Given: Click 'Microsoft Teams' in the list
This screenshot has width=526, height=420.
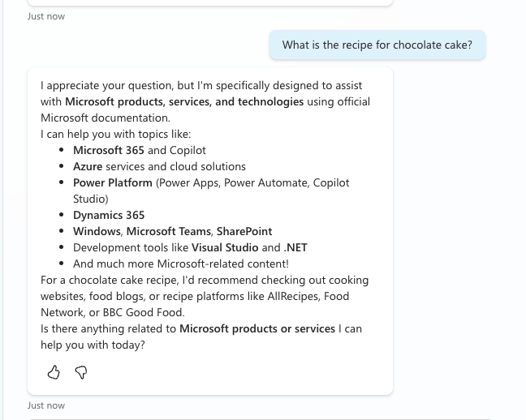Looking at the screenshot, I should (169, 231).
